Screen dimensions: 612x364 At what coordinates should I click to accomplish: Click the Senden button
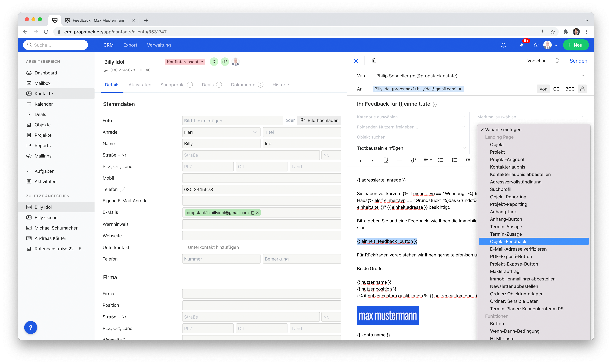click(x=578, y=61)
